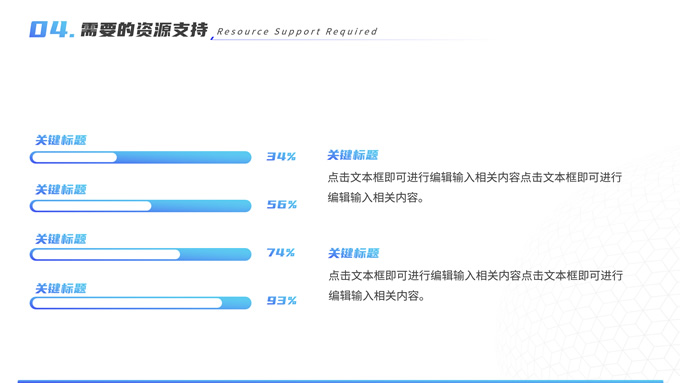
Task: Click the lower right description paragraph
Action: [476, 285]
